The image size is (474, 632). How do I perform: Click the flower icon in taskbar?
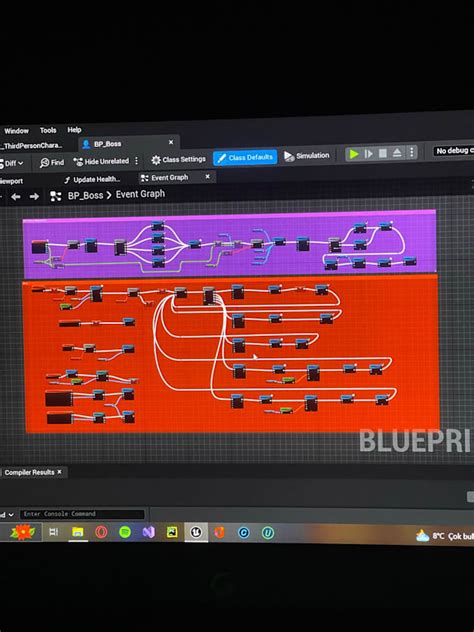(23, 532)
